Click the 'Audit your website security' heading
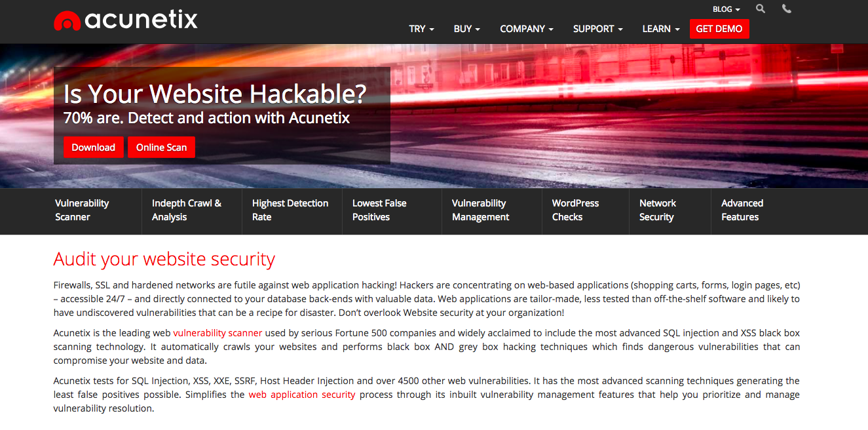The width and height of the screenshot is (868, 430). pyautogui.click(x=164, y=259)
